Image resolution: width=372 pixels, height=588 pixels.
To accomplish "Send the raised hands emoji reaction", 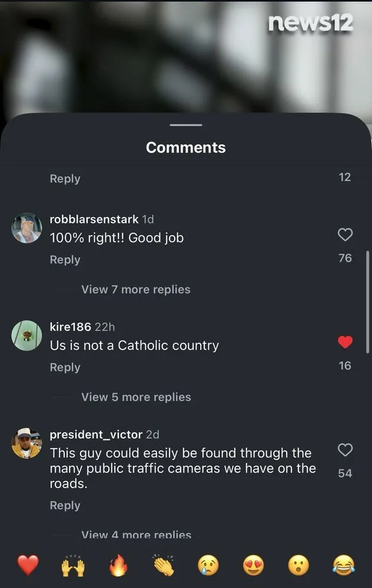I will 73,565.
